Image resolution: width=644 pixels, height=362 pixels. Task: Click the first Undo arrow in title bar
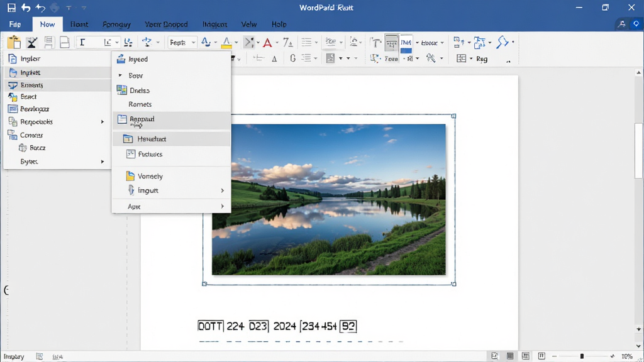(x=26, y=8)
